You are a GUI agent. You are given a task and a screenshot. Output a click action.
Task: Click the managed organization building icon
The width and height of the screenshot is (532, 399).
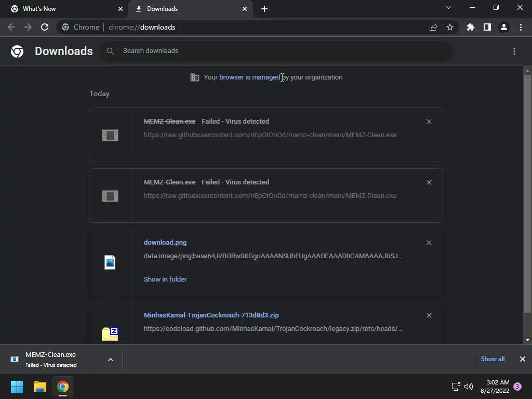[195, 77]
